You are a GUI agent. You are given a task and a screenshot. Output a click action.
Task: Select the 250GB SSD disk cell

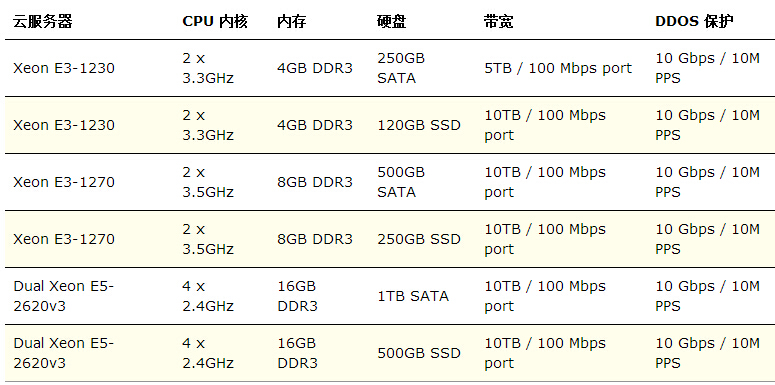pos(419,239)
